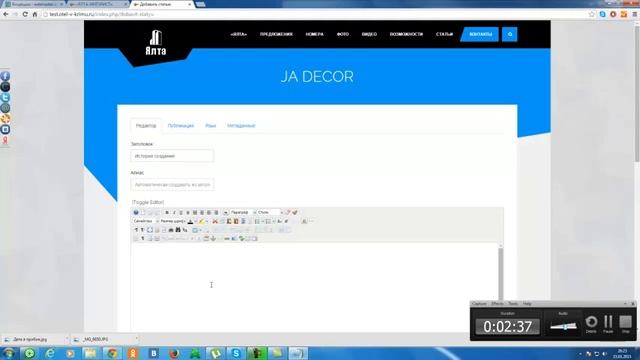Screen dimensions: 640x360
Task: Click the browser home button
Action: click(35, 14)
